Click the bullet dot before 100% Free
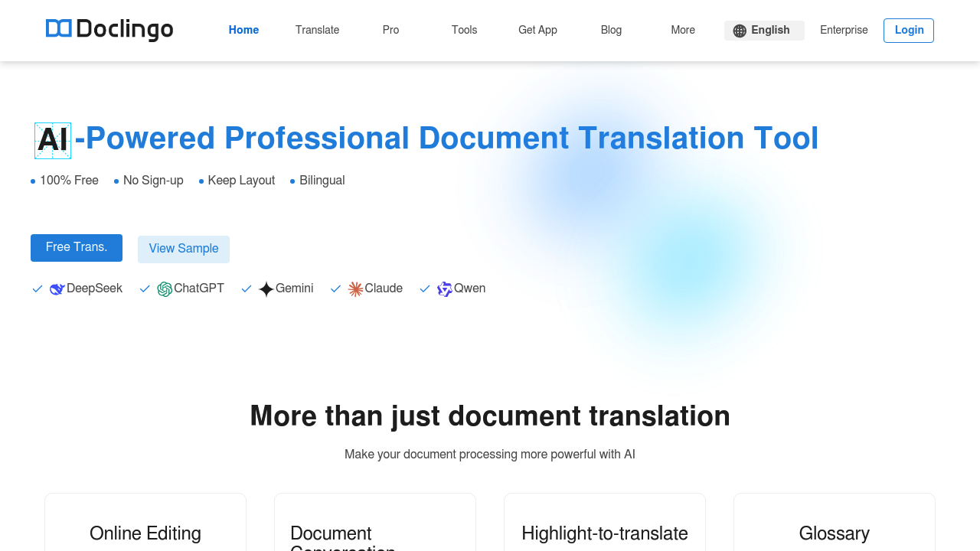Viewport: 980px width, 551px height. 31,181
